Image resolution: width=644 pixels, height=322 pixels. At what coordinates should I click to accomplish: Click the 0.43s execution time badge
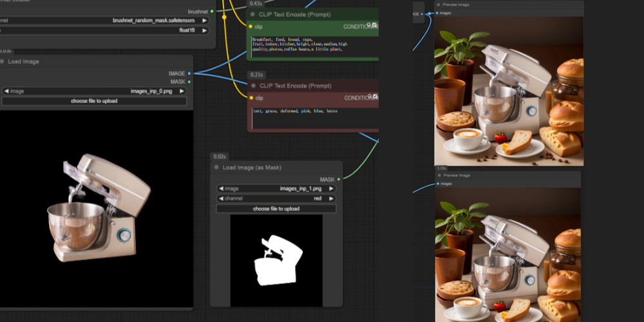256,4
